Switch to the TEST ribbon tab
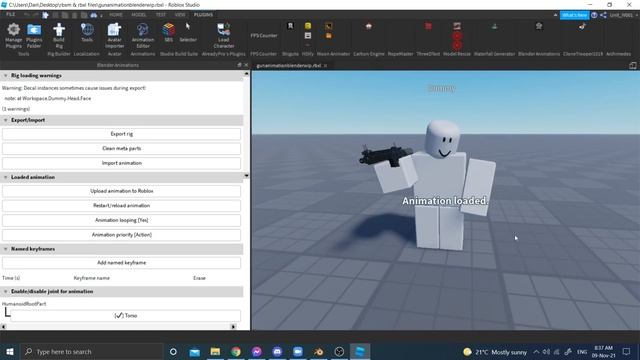This screenshot has height=360, width=640. pyautogui.click(x=161, y=14)
